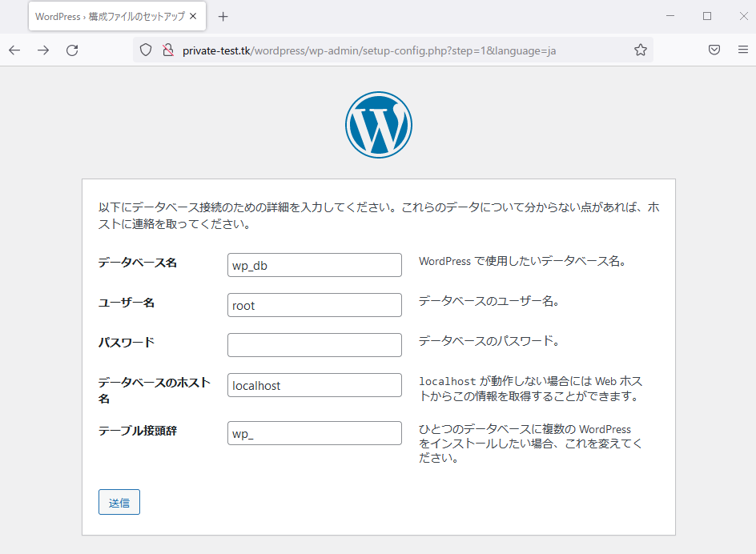The image size is (756, 554).
Task: Minimize the Firefox window
Action: click(x=670, y=16)
